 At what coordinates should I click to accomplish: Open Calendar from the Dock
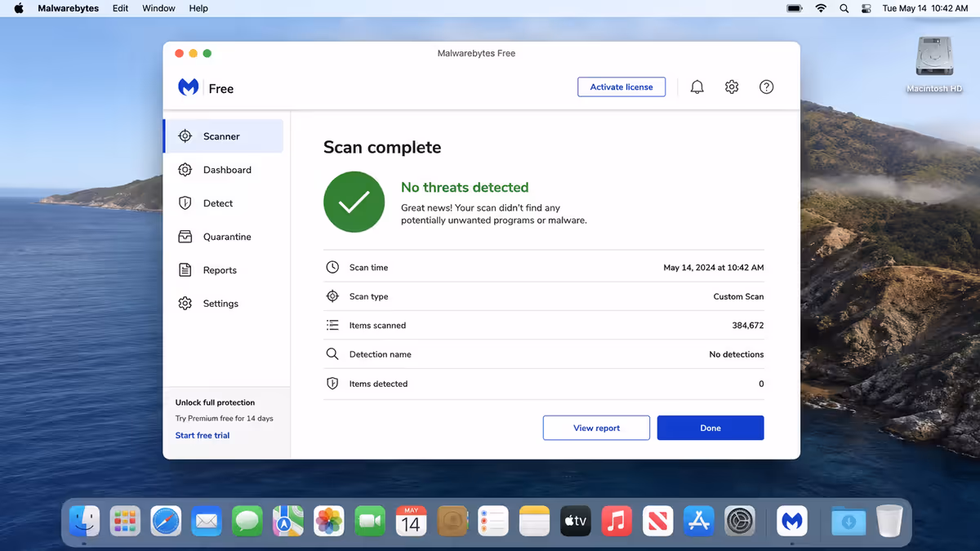click(411, 521)
